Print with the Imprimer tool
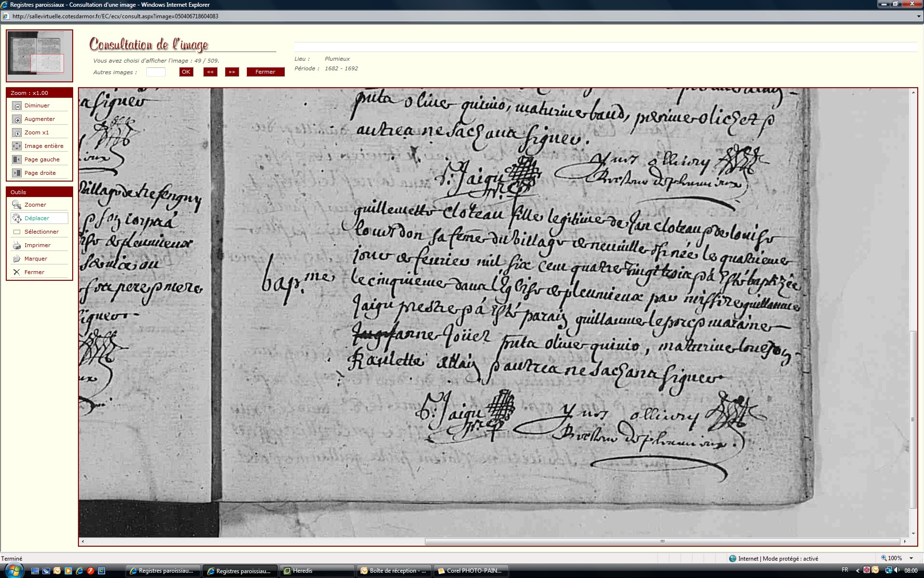The image size is (924, 578). (x=17, y=245)
